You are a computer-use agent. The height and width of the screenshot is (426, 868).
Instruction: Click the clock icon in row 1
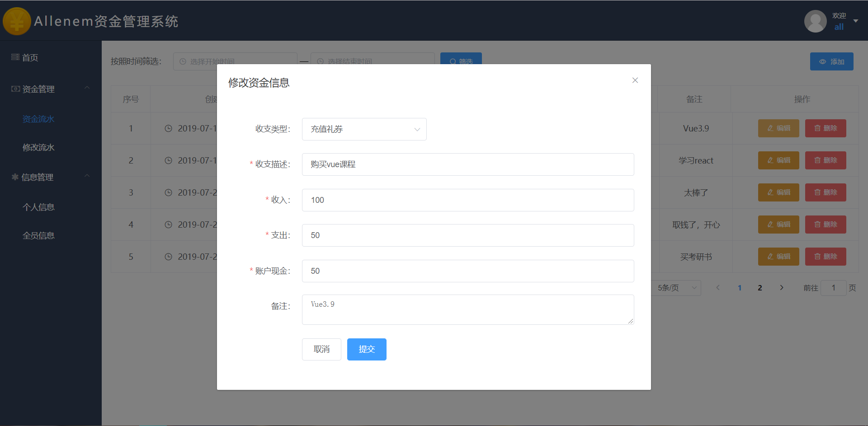click(x=168, y=128)
